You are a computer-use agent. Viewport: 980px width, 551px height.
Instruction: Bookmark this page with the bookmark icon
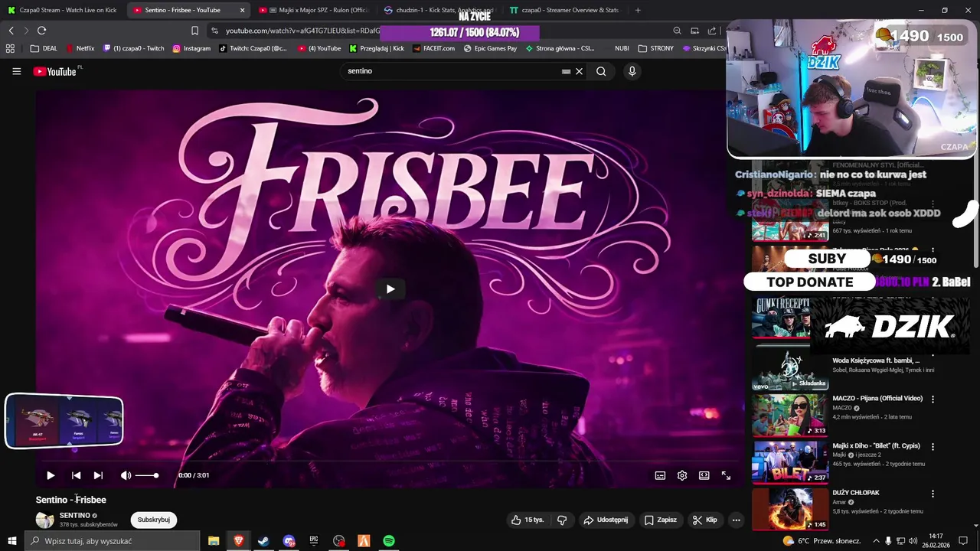point(194,31)
